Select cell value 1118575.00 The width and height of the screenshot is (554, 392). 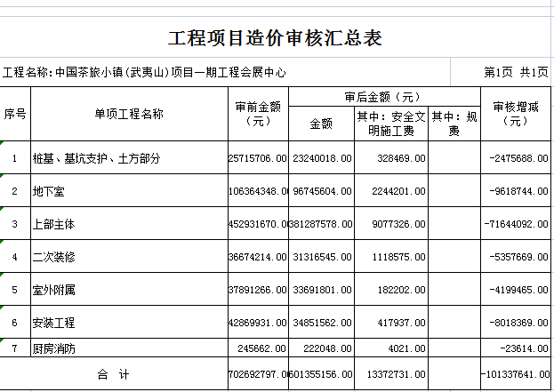pyautogui.click(x=391, y=256)
